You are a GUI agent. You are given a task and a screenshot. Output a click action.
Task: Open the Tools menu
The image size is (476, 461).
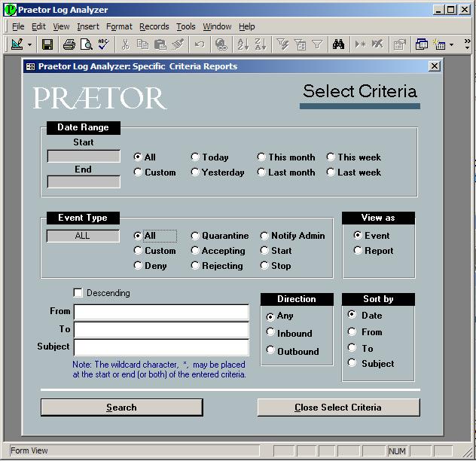pos(186,26)
